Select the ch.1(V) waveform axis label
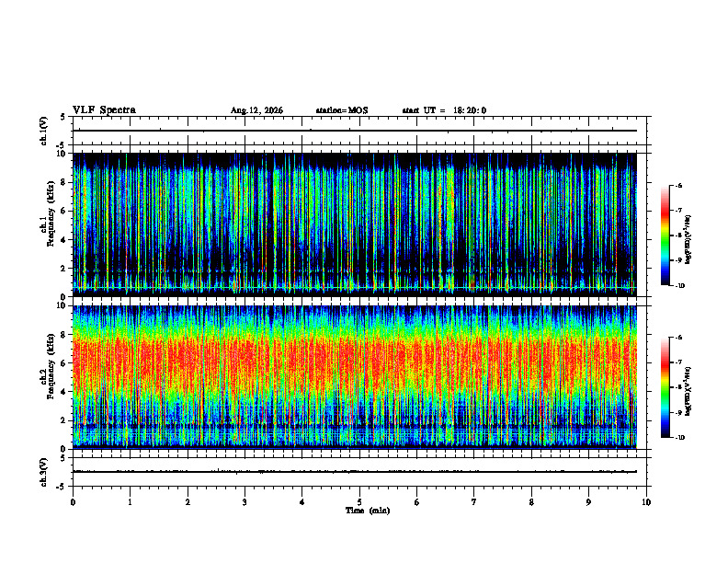This screenshot has width=728, height=563. [x=43, y=131]
